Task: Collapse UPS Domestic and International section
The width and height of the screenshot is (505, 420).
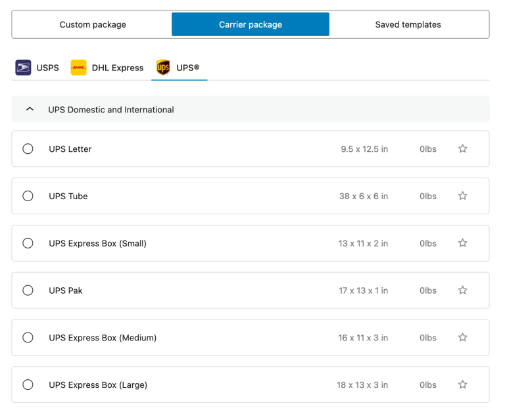Action: (30, 110)
